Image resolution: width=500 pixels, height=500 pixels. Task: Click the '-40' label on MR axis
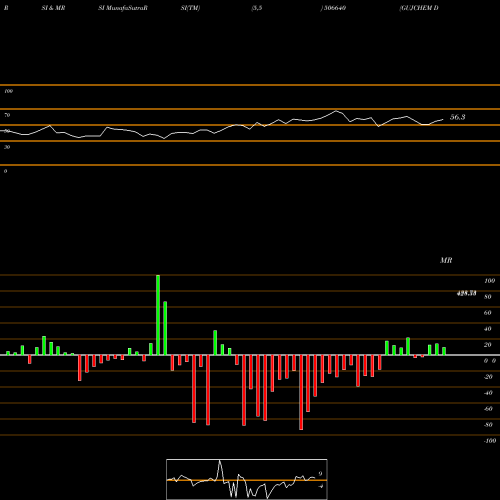(x=488, y=393)
